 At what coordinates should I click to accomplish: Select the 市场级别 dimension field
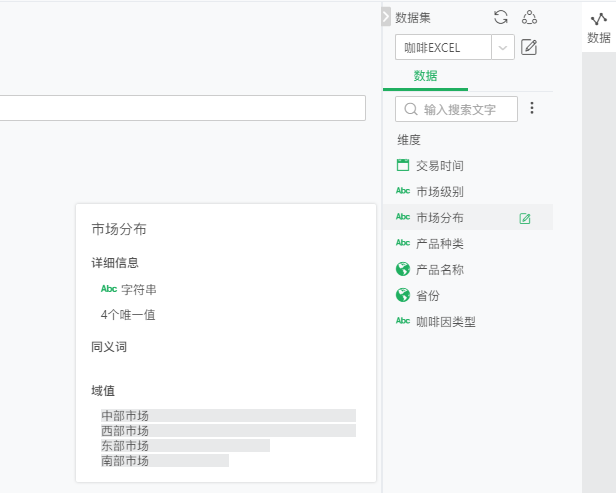[x=439, y=191]
